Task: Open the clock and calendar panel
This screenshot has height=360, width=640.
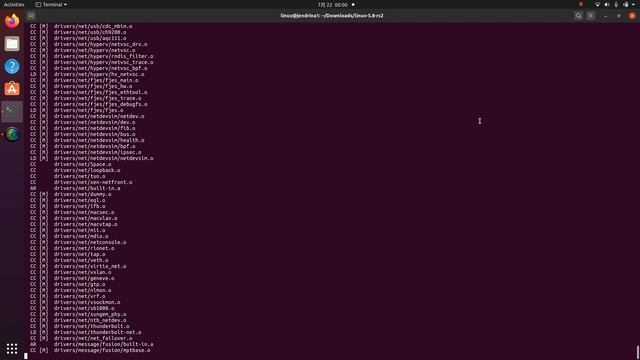Action: pyautogui.click(x=333, y=5)
